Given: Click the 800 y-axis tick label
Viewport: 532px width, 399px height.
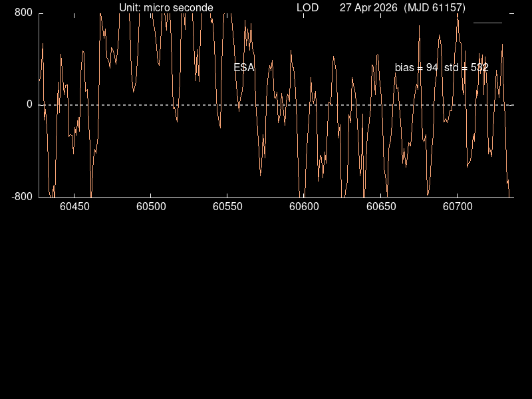Looking at the screenshot, I should point(25,13).
